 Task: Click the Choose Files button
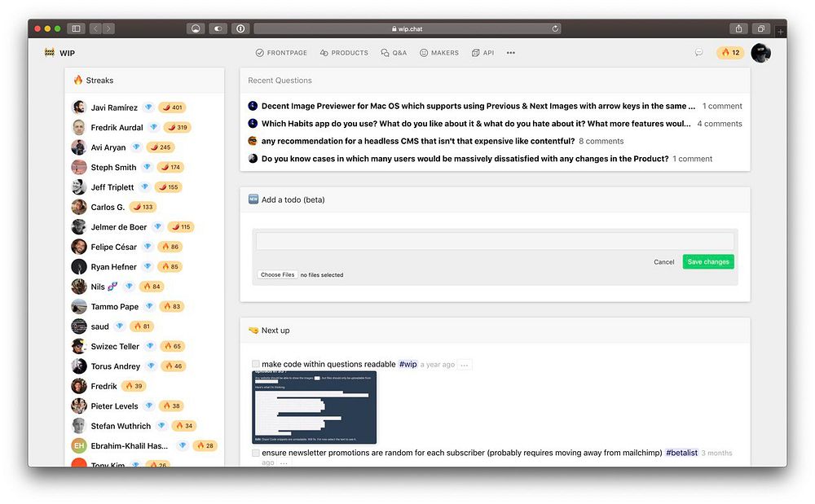point(278,274)
